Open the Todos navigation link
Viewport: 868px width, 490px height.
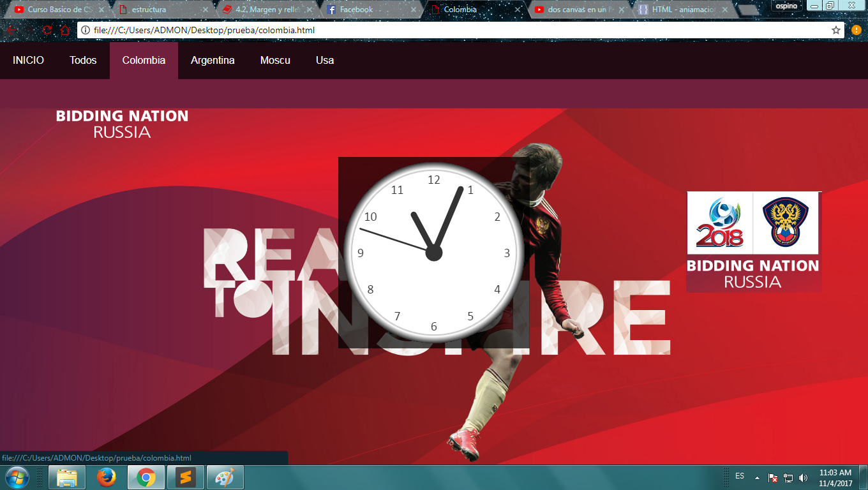pos(84,61)
